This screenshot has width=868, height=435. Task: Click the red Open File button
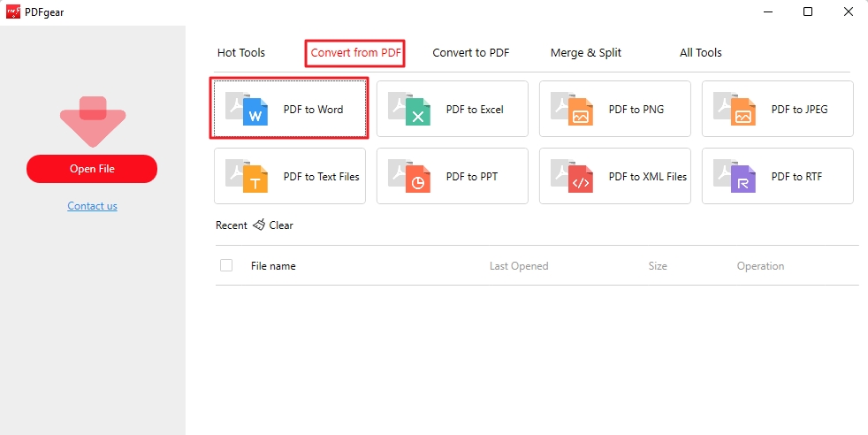point(92,169)
